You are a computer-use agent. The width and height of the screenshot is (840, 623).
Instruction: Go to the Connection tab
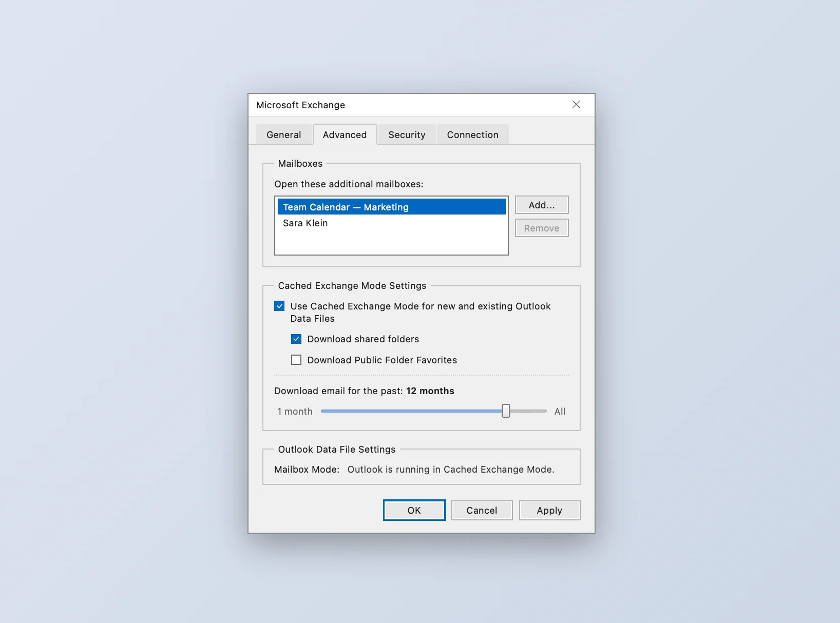point(472,134)
